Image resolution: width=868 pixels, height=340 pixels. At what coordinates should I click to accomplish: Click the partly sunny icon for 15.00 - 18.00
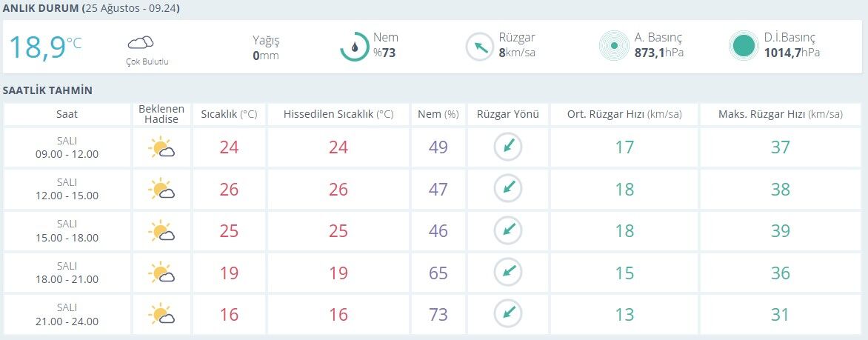161,231
